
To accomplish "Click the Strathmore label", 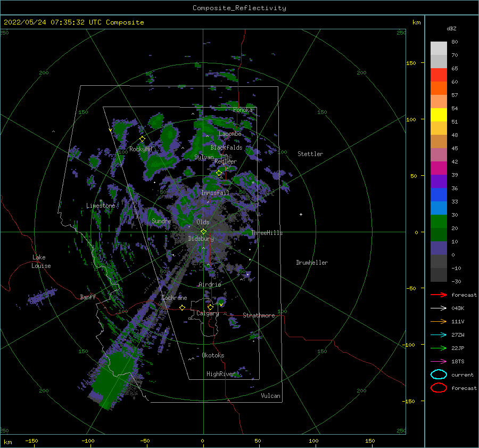I will coord(259,315).
